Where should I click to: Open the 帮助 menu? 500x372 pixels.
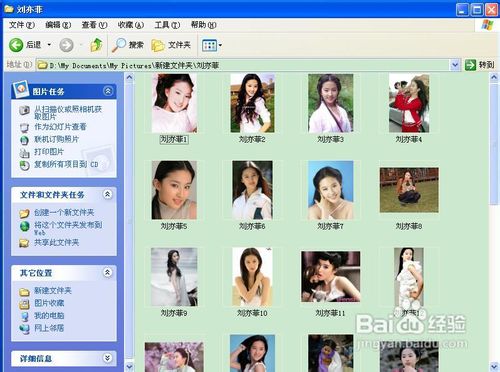[203, 25]
